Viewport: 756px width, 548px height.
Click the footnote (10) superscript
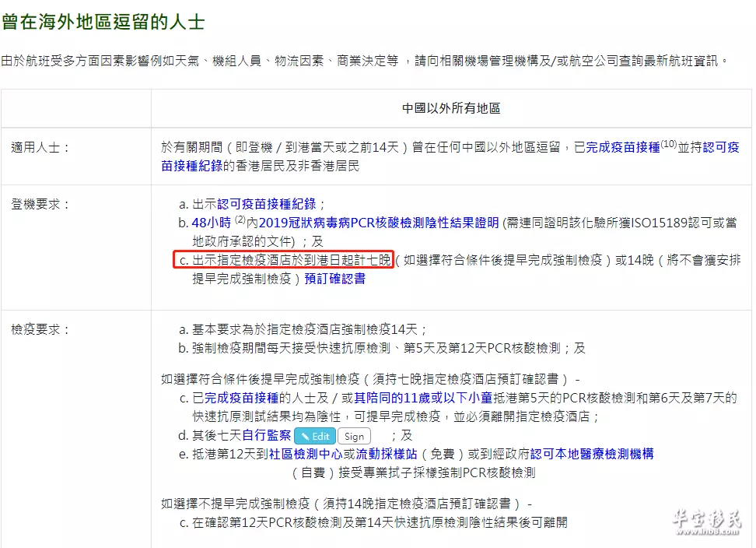tap(668, 144)
